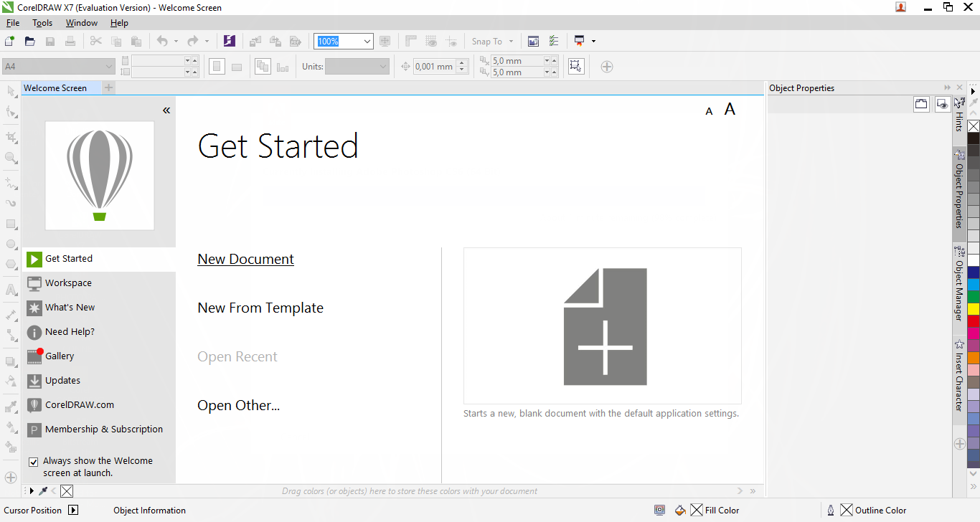
Task: Click the New Document link
Action: pos(246,260)
